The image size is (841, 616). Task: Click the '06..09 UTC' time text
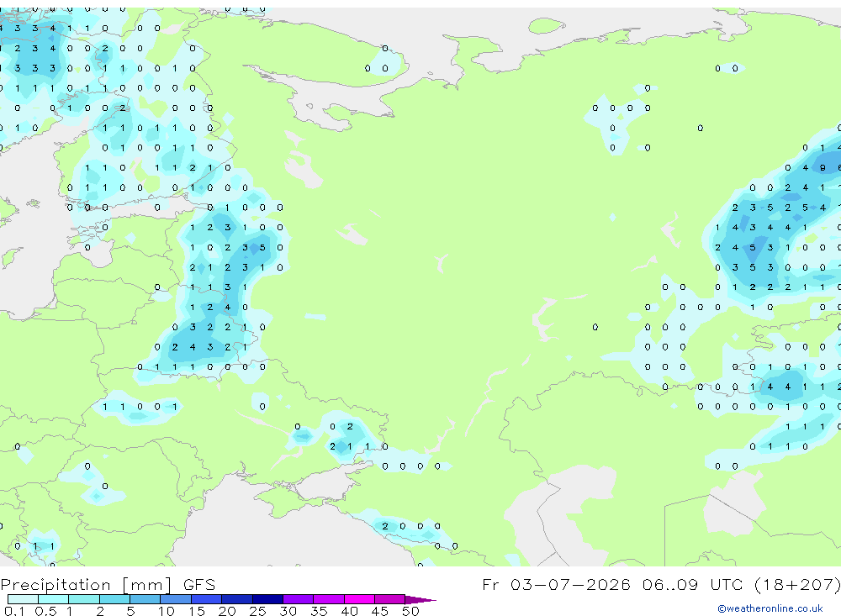point(693,584)
